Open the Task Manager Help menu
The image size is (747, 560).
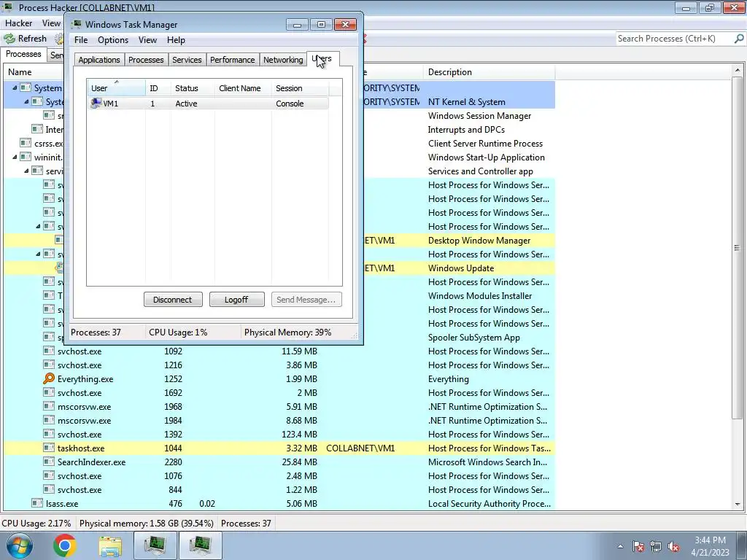[x=176, y=40]
